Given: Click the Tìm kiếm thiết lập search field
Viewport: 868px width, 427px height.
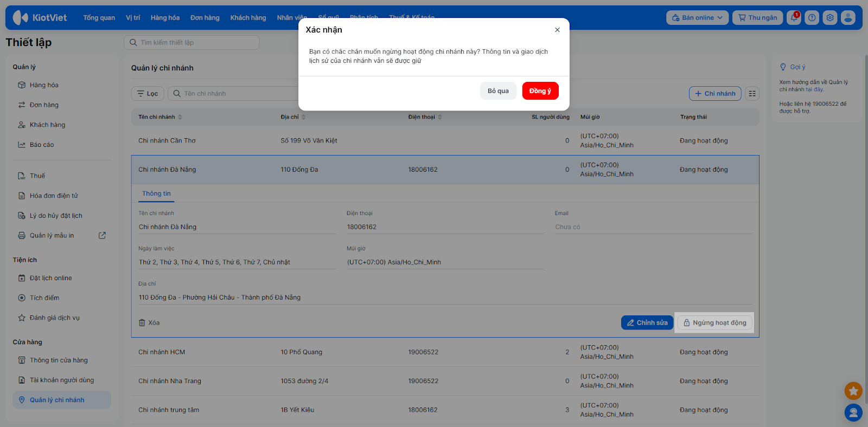Looking at the screenshot, I should point(192,43).
